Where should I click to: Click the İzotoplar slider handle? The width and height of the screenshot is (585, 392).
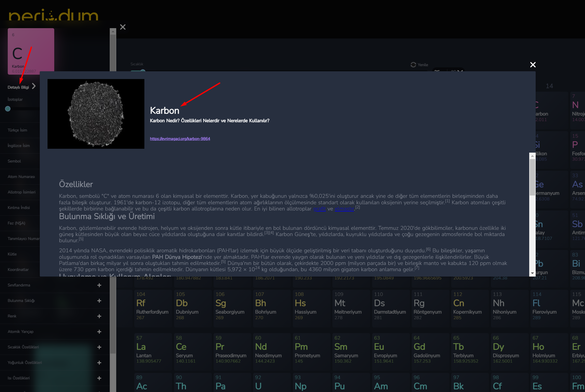pos(8,109)
